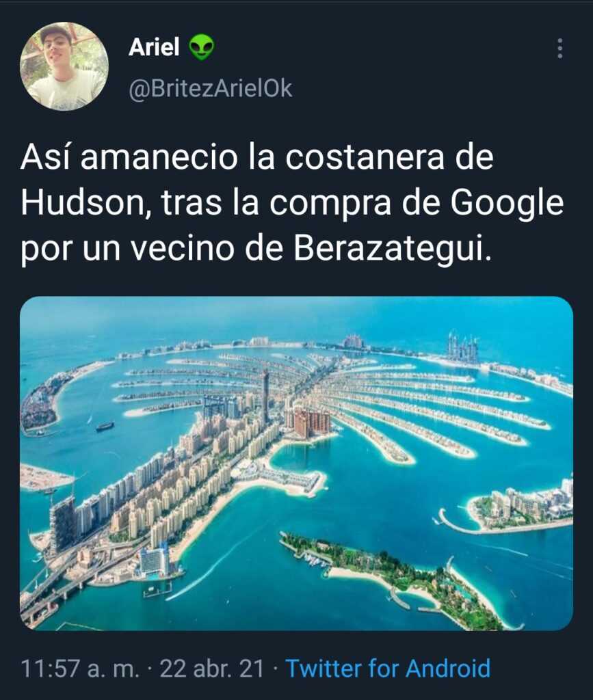
Task: Open the display name Ariel
Action: tap(154, 47)
